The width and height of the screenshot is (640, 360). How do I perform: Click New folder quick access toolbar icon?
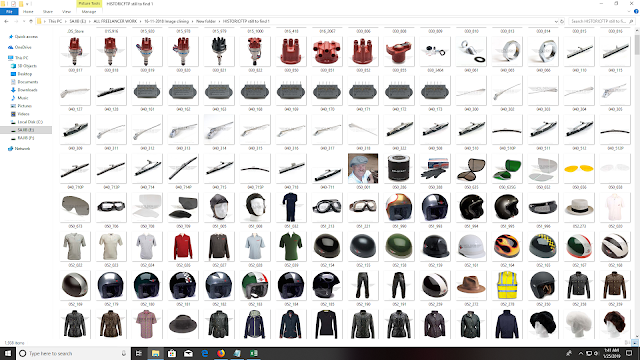pos(21,4)
